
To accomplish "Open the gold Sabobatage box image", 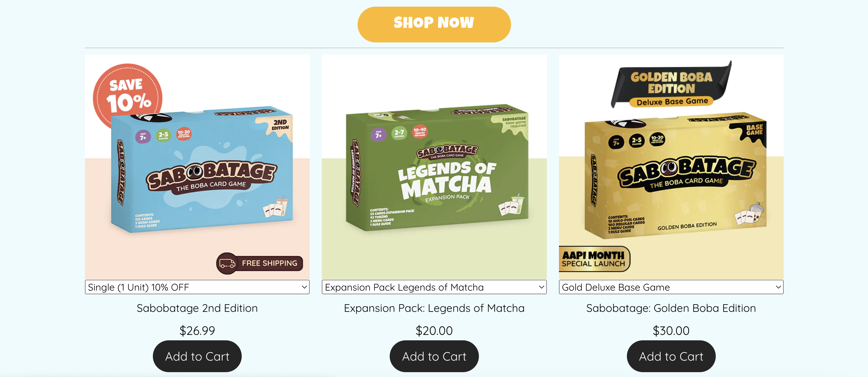I will (x=676, y=176).
